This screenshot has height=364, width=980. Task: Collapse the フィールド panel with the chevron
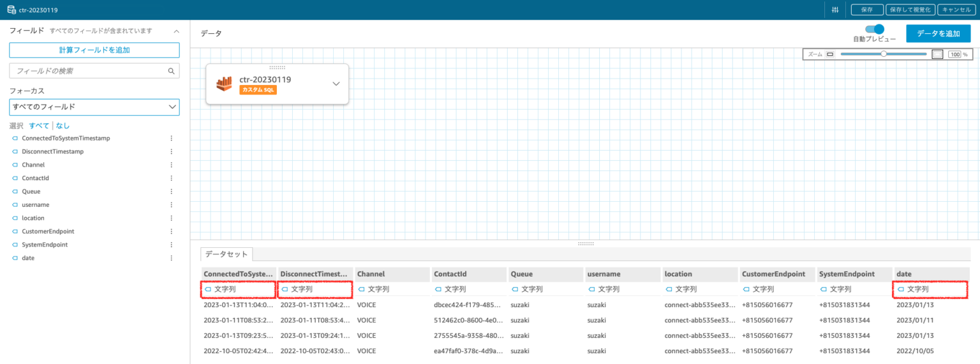pyautogui.click(x=177, y=31)
